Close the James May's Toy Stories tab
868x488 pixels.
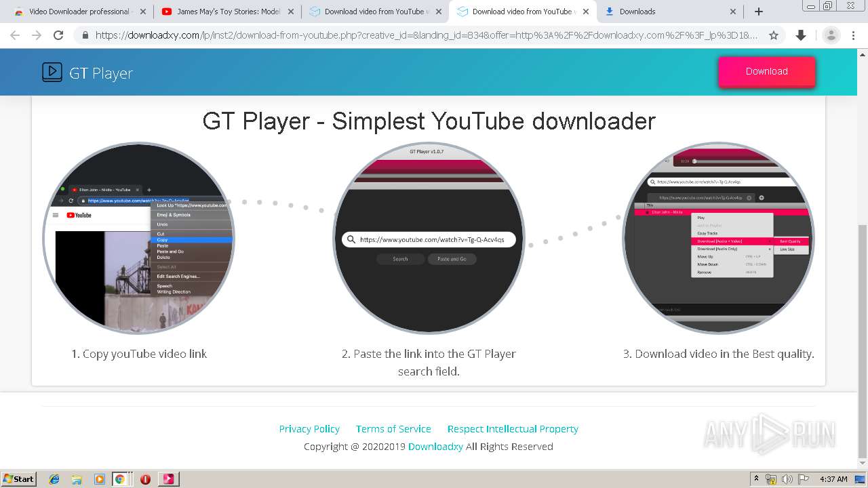(x=291, y=12)
